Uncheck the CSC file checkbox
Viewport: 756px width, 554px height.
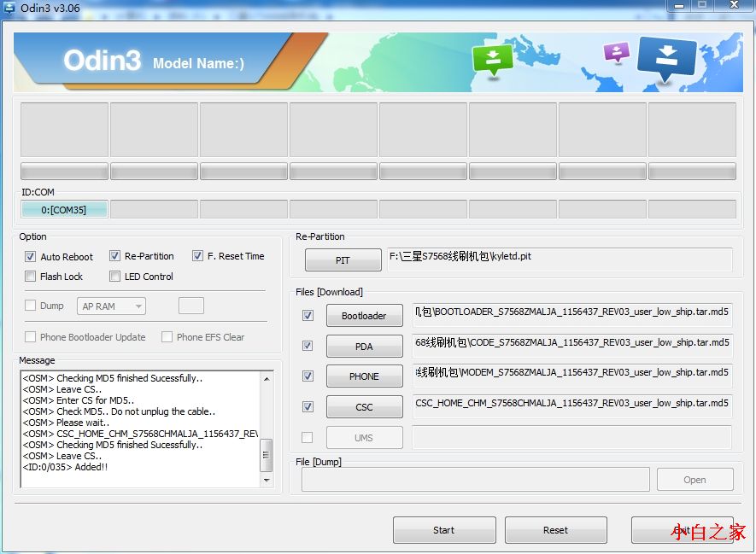[308, 406]
